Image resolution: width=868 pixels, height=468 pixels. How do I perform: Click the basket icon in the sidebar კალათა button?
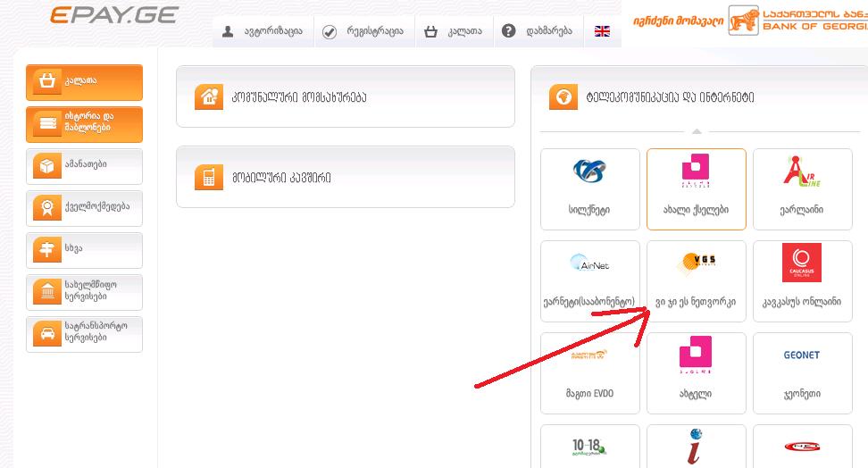47,81
